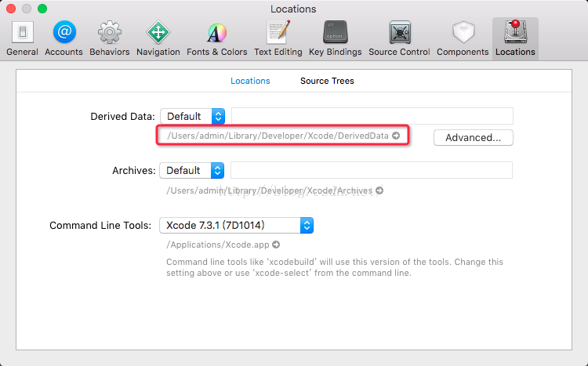588x366 pixels.
Task: Open the Behaviors preferences pane
Action: coord(110,38)
